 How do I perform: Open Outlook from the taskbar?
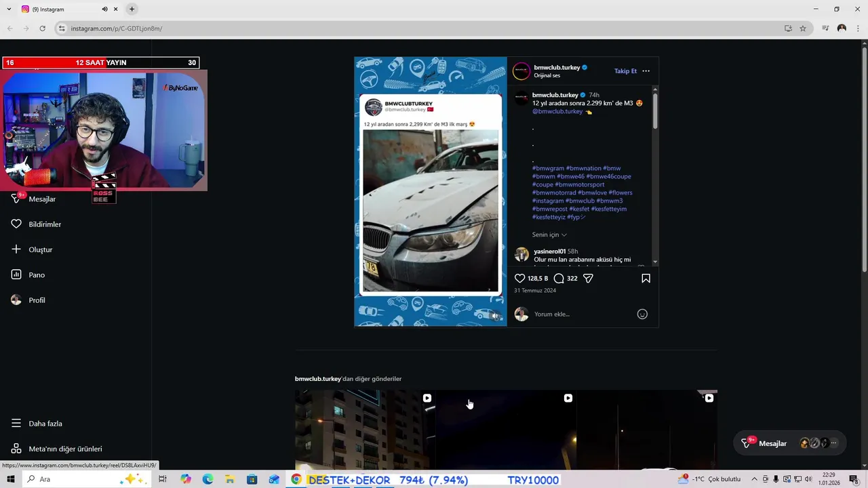[274, 479]
